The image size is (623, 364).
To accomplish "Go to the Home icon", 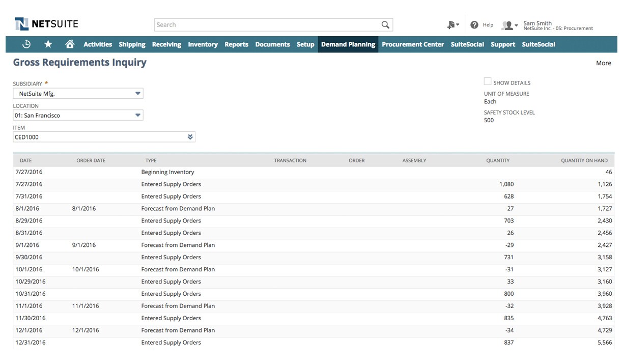I will click(x=70, y=44).
